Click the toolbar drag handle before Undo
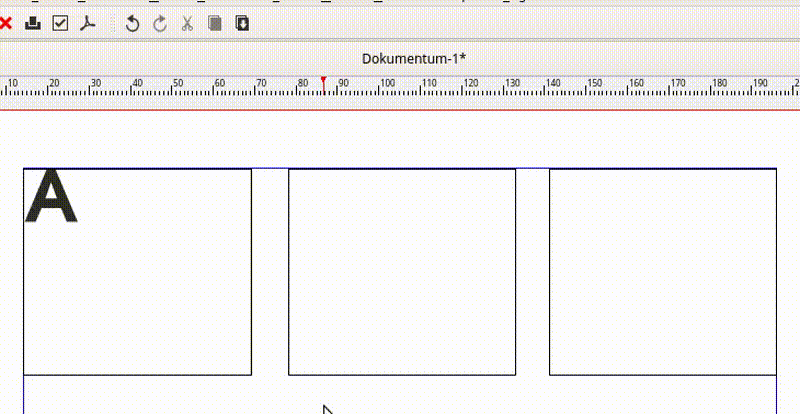 point(112,23)
